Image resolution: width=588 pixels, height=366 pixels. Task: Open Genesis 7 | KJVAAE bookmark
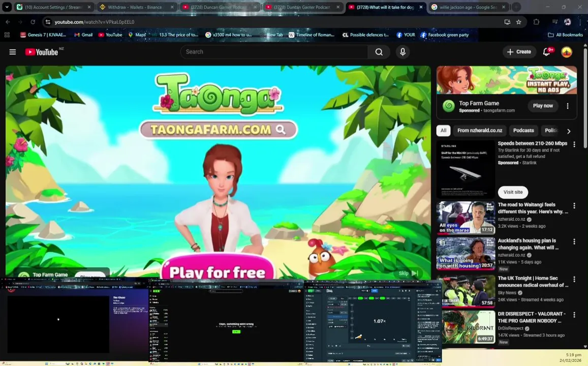click(43, 35)
